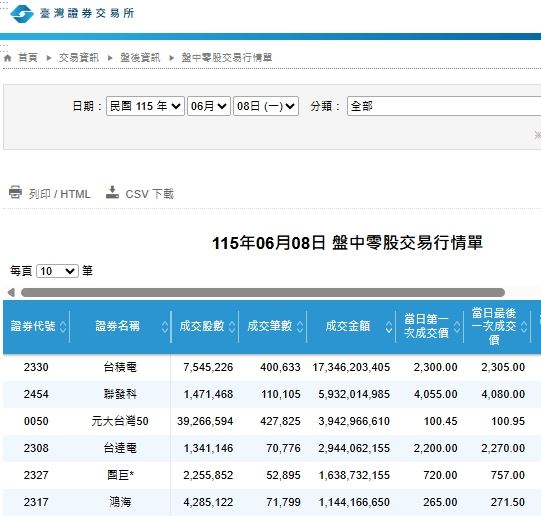Open 盤中零股交易行情單 breadcrumb link
This screenshot has height=516, width=541.
pyautogui.click(x=227, y=58)
